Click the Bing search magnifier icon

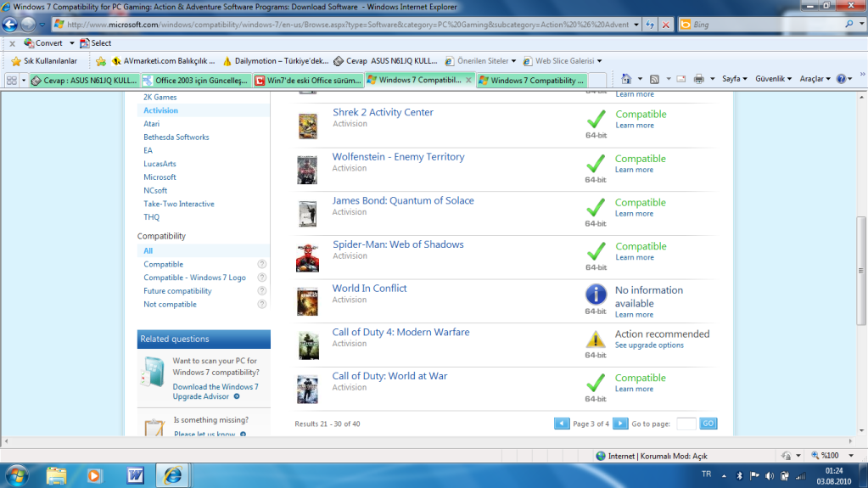pyautogui.click(x=849, y=25)
